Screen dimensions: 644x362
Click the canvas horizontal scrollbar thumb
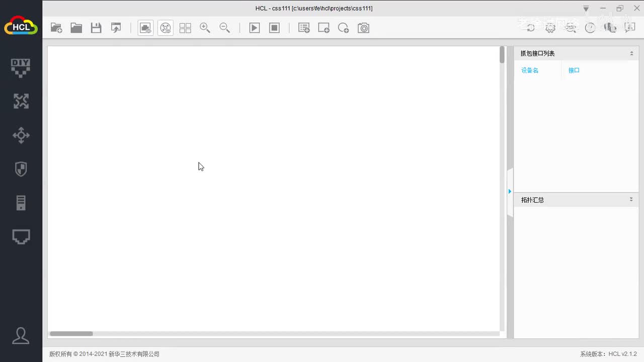71,333
